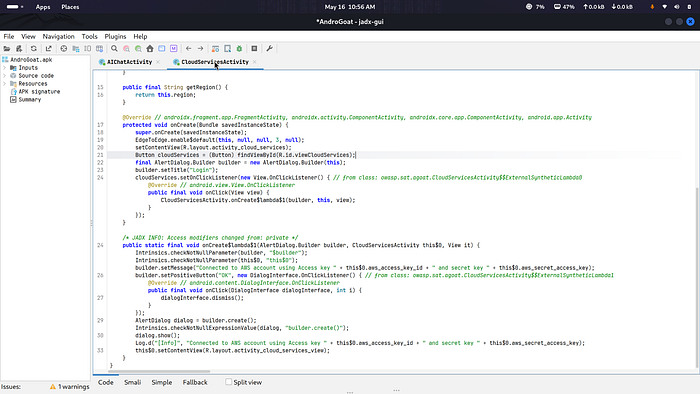This screenshot has height=394, width=700.
Task: Click the memory 47% usage indicator
Action: pyautogui.click(x=564, y=7)
